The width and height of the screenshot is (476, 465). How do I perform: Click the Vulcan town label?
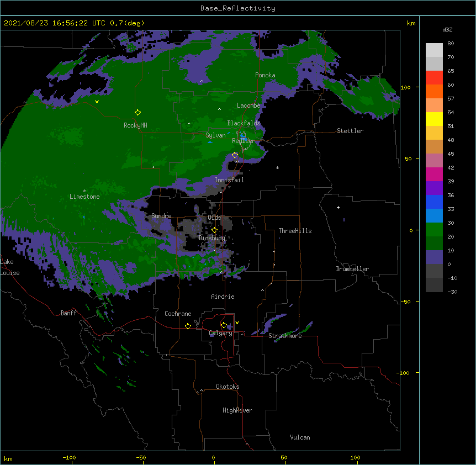[300, 437]
